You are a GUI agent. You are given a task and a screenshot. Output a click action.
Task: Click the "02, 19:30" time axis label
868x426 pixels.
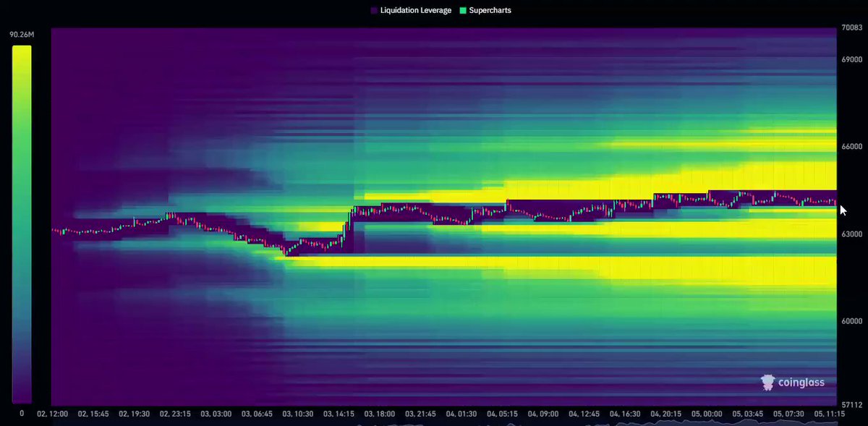[x=133, y=414]
